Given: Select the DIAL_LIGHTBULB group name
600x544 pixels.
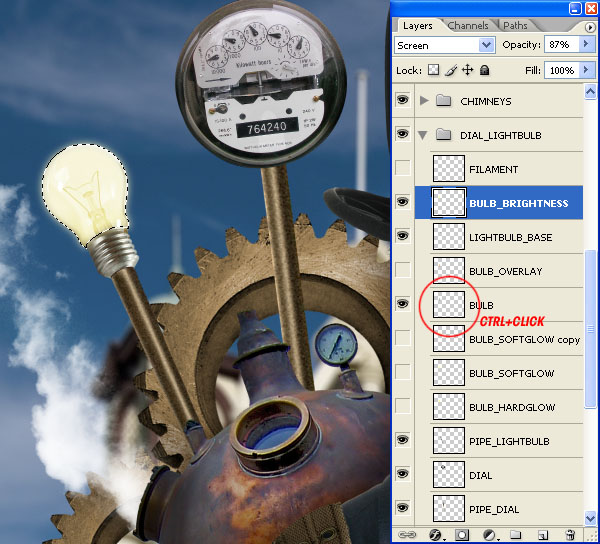Looking at the screenshot, I should click(x=501, y=135).
